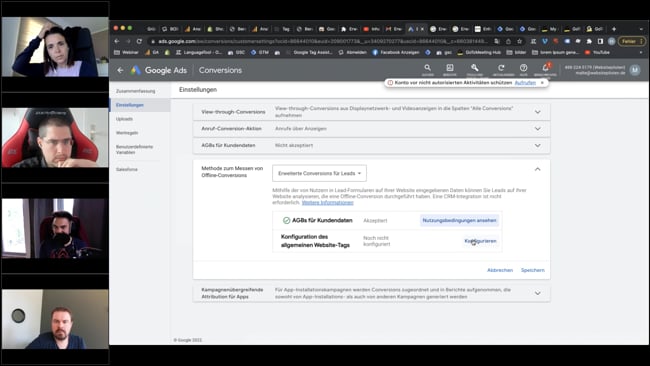Open the Webinar bookmark

pos(126,53)
